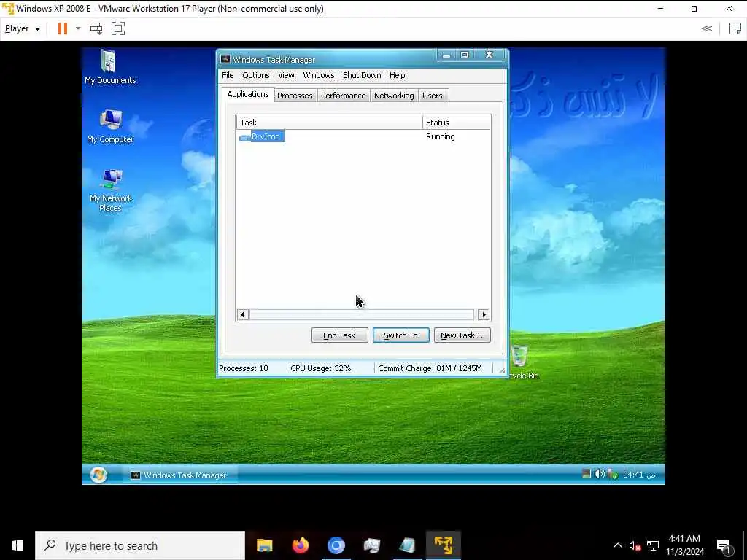Viewport: 747px width, 560px height.
Task: Show hidden host tray icons chevron
Action: point(617,545)
